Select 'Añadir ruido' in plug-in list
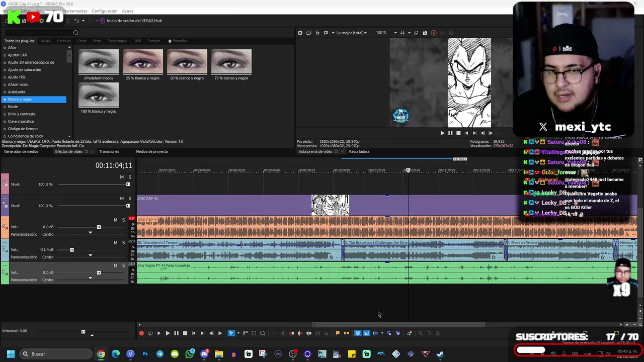This screenshot has width=644, height=362. pyautogui.click(x=18, y=84)
